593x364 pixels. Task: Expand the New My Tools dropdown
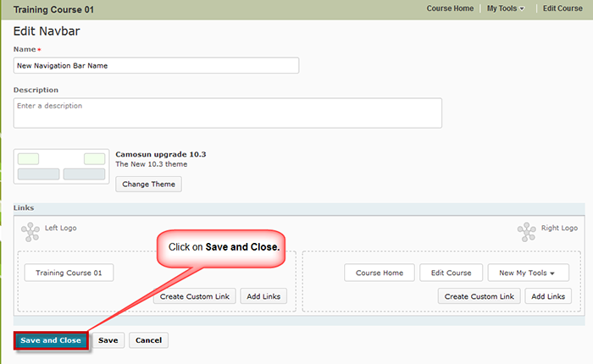click(x=528, y=273)
